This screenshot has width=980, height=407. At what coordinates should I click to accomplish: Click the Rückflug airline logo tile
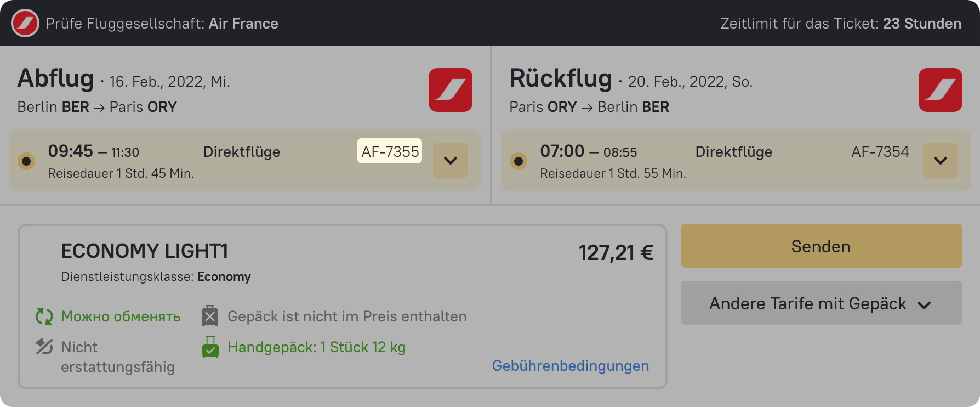(940, 90)
